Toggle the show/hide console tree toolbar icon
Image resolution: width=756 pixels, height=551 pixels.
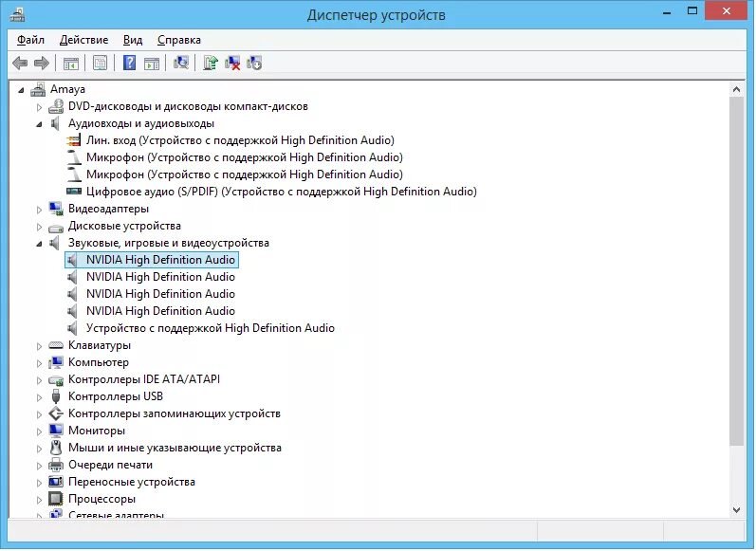click(71, 64)
